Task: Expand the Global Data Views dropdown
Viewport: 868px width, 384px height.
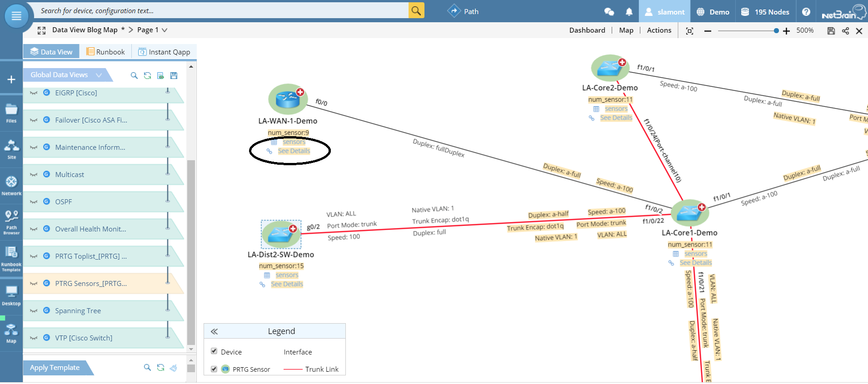Action: pyautogui.click(x=99, y=75)
